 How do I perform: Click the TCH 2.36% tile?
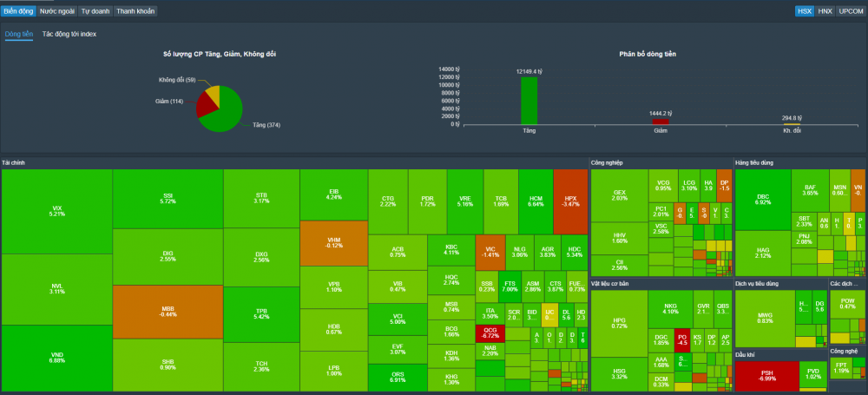click(262, 367)
